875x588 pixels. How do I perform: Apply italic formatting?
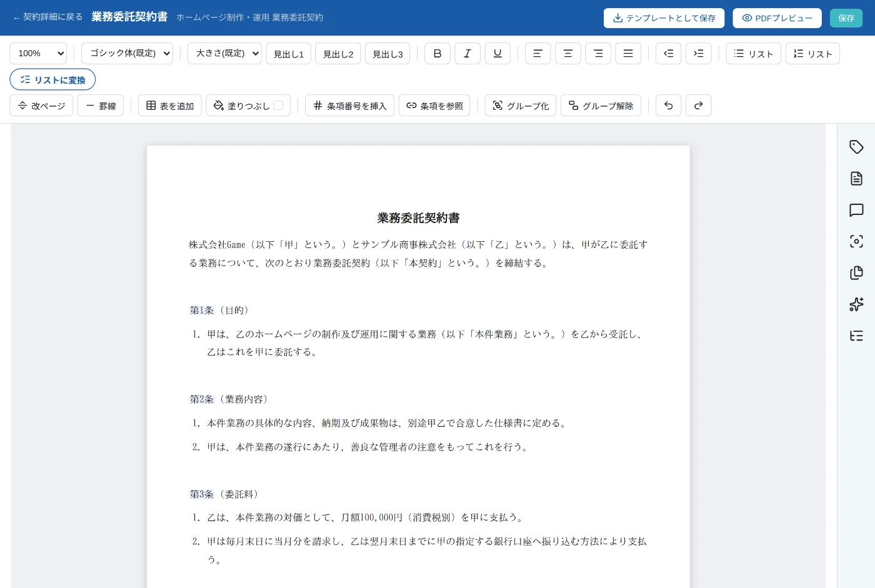(467, 54)
